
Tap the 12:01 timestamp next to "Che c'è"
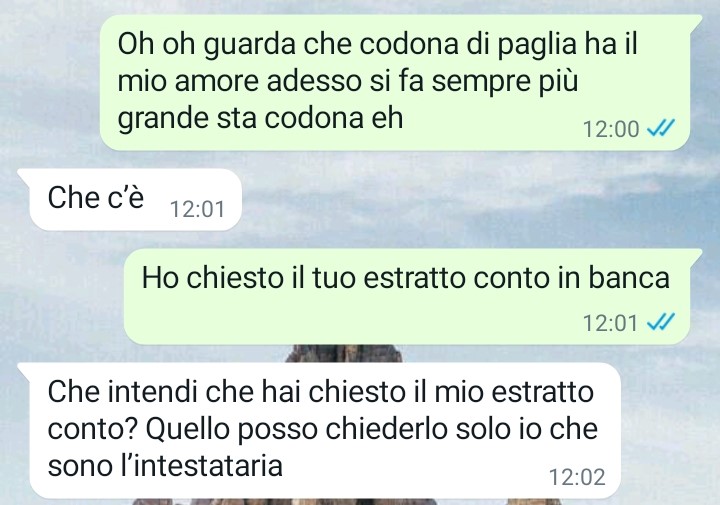pyautogui.click(x=197, y=210)
